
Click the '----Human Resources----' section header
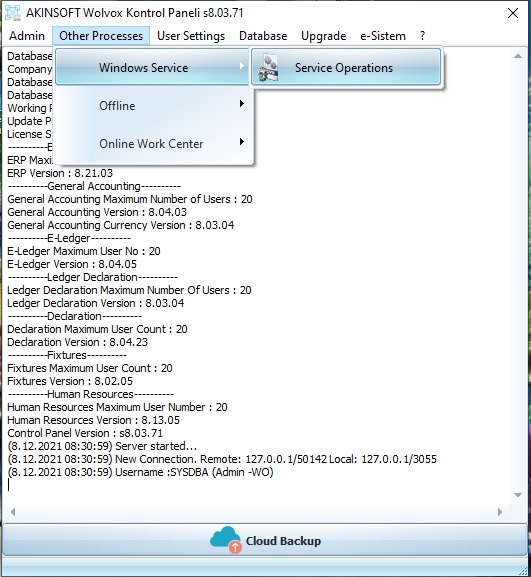point(91,394)
